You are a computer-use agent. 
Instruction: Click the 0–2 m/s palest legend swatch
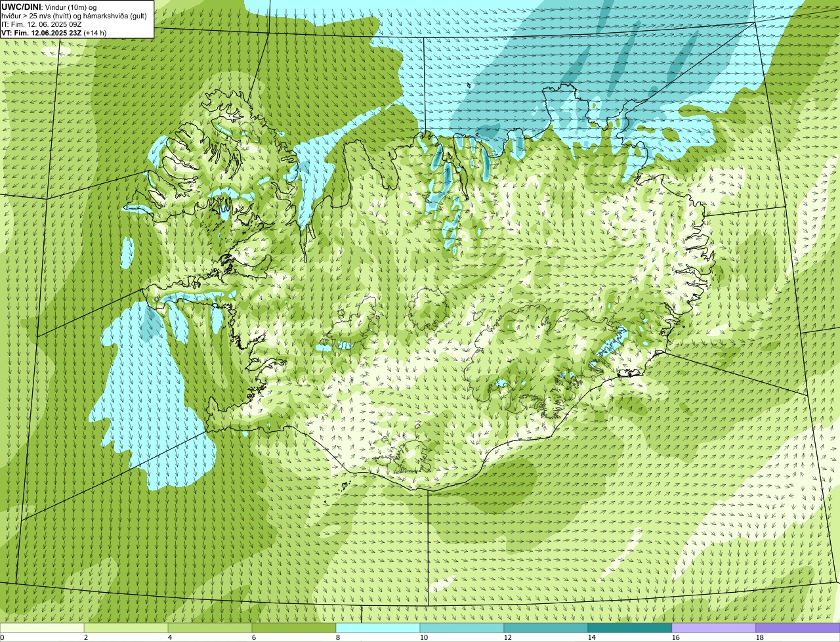pyautogui.click(x=42, y=628)
